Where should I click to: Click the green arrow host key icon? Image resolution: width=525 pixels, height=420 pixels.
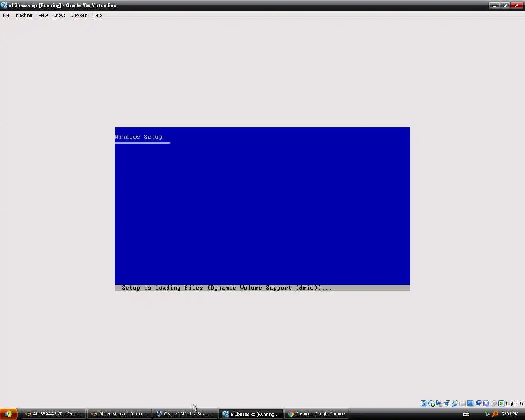pos(501,404)
